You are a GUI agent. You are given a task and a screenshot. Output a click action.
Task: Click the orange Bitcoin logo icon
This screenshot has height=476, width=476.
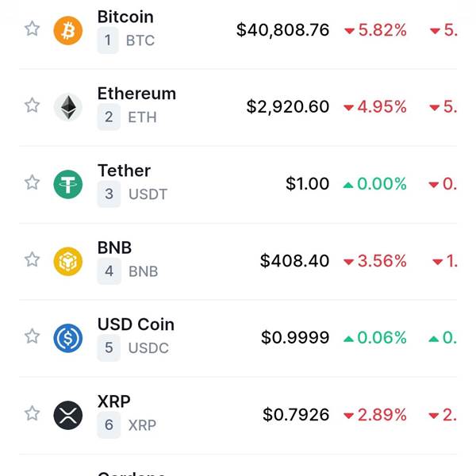tap(68, 31)
